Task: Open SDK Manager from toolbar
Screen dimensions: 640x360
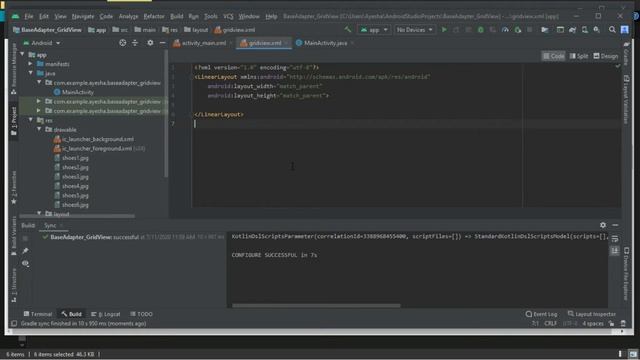Action: [x=597, y=30]
